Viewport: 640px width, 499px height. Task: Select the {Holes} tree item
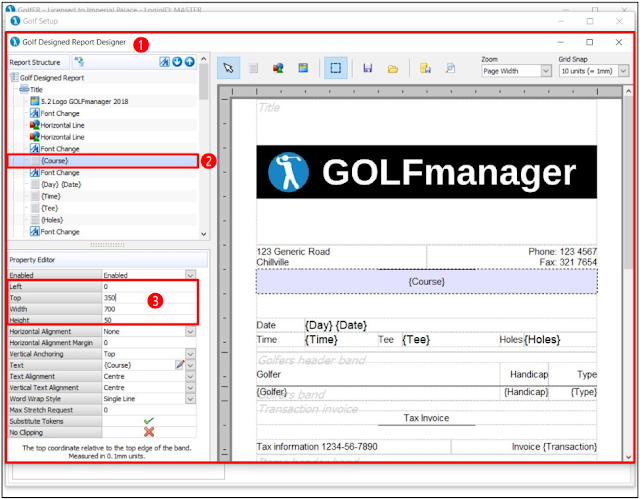point(52,220)
